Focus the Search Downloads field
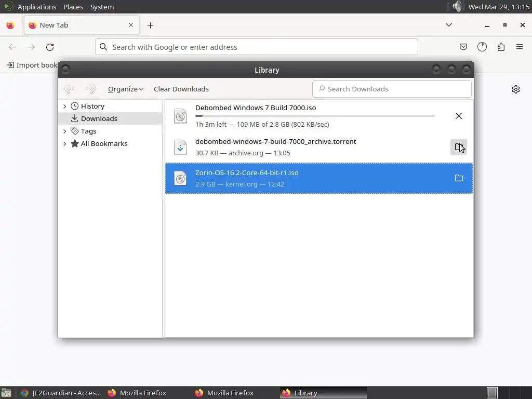The width and height of the screenshot is (532, 399). [392, 89]
